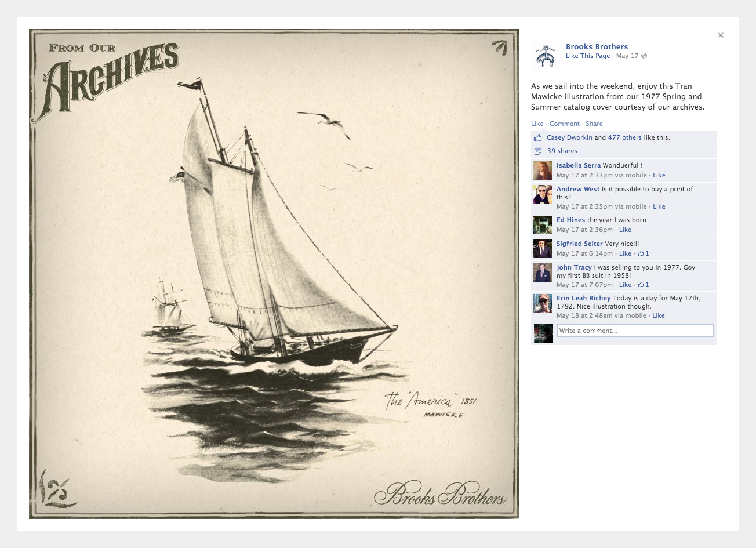The height and width of the screenshot is (548, 756).
Task: Click the sailboat archive illustration
Action: pyautogui.click(x=274, y=274)
